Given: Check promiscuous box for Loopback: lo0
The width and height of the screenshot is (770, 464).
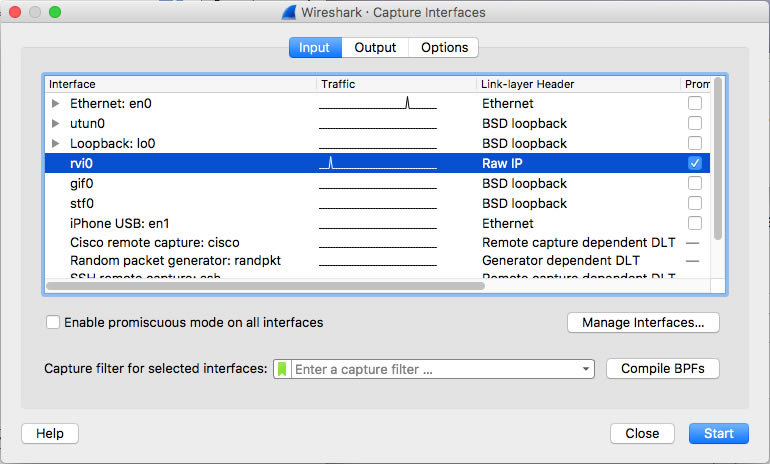Looking at the screenshot, I should tap(694, 143).
